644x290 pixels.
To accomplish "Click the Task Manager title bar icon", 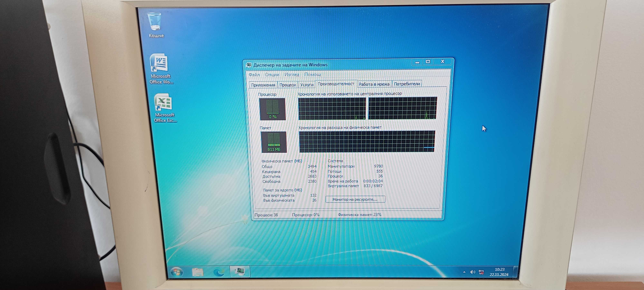I will [x=248, y=65].
